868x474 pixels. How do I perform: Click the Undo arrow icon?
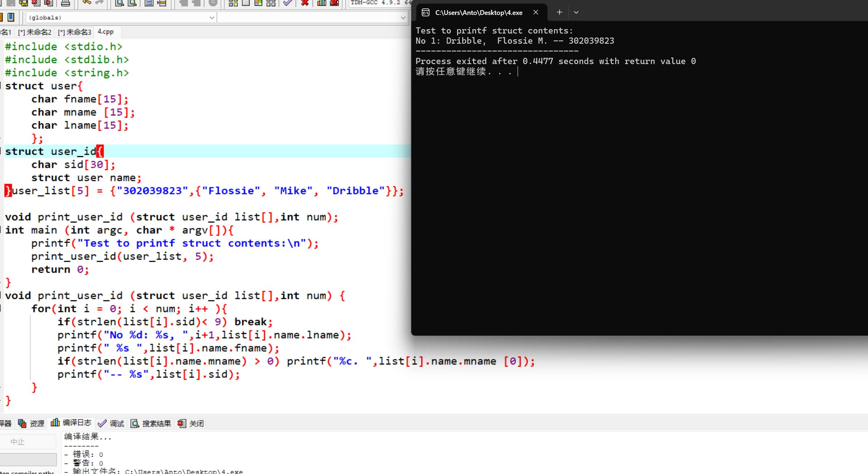point(87,3)
